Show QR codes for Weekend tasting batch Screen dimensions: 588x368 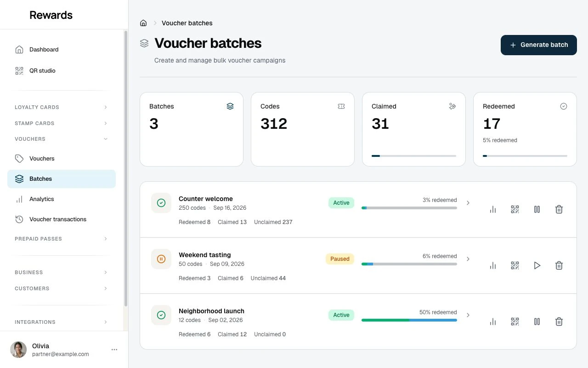pyautogui.click(x=515, y=265)
